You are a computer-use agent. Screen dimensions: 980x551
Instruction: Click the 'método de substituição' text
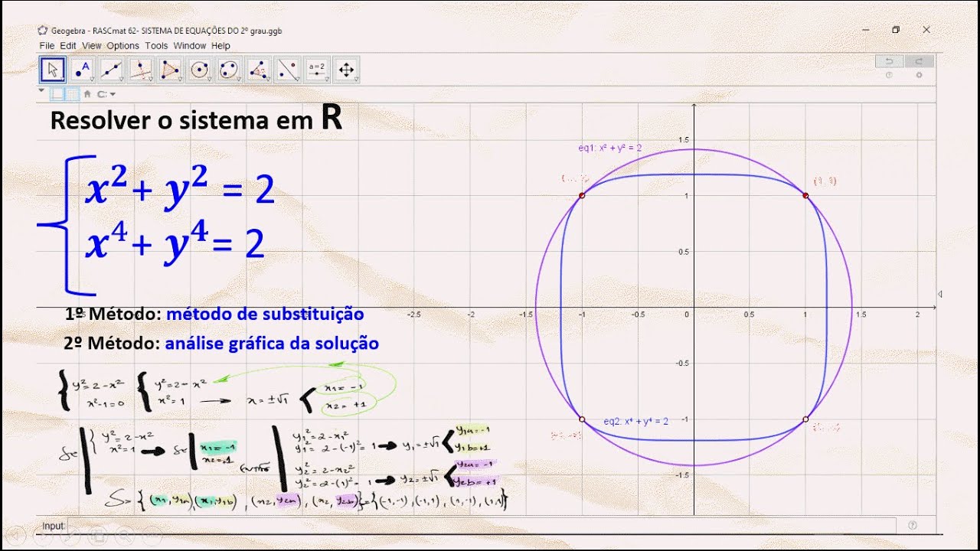click(265, 314)
